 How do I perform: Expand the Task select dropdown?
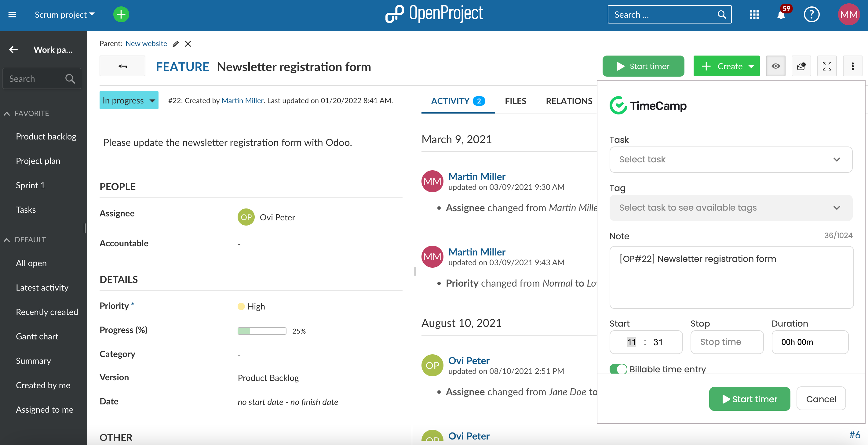coord(731,159)
